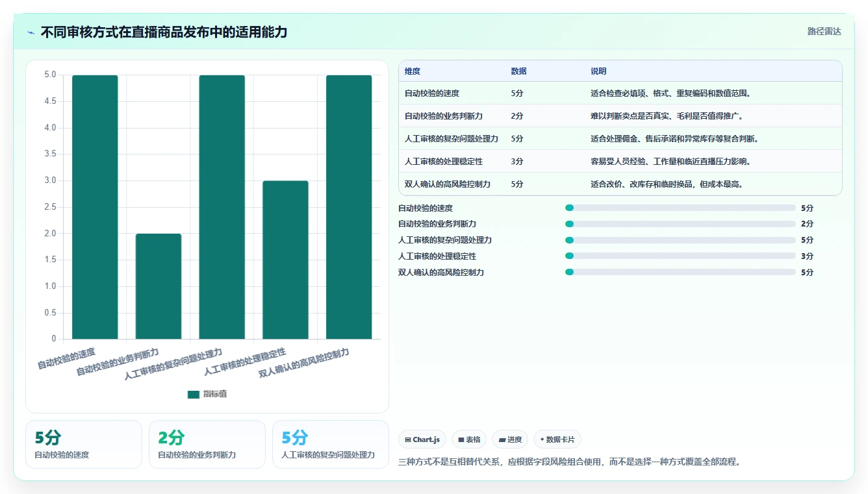
Task: Click the description 难以判断卖点是否真实、毛利是否值得推广。
Action: tap(667, 116)
